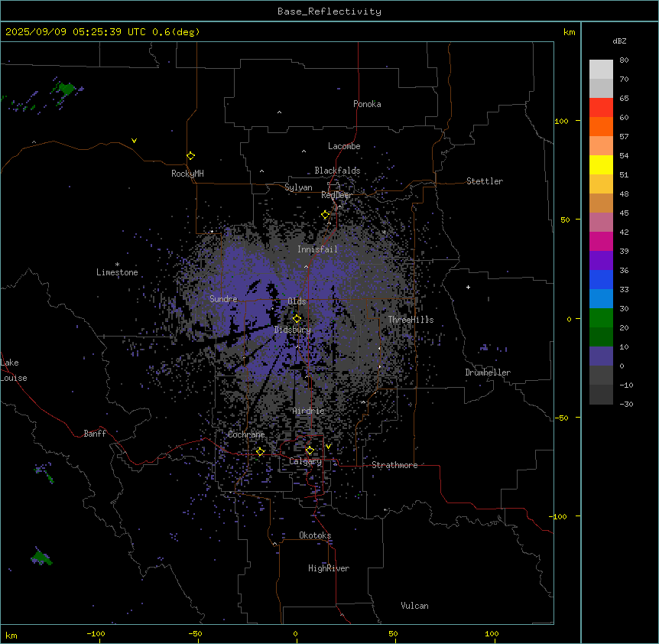Click the HighRiver label
The image size is (659, 644).
[328, 568]
